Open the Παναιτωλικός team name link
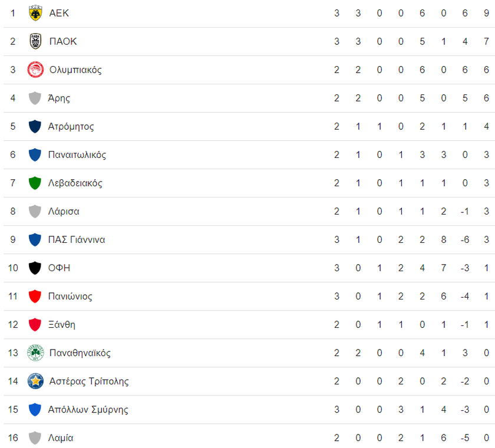This screenshot has width=495, height=448. tap(77, 154)
